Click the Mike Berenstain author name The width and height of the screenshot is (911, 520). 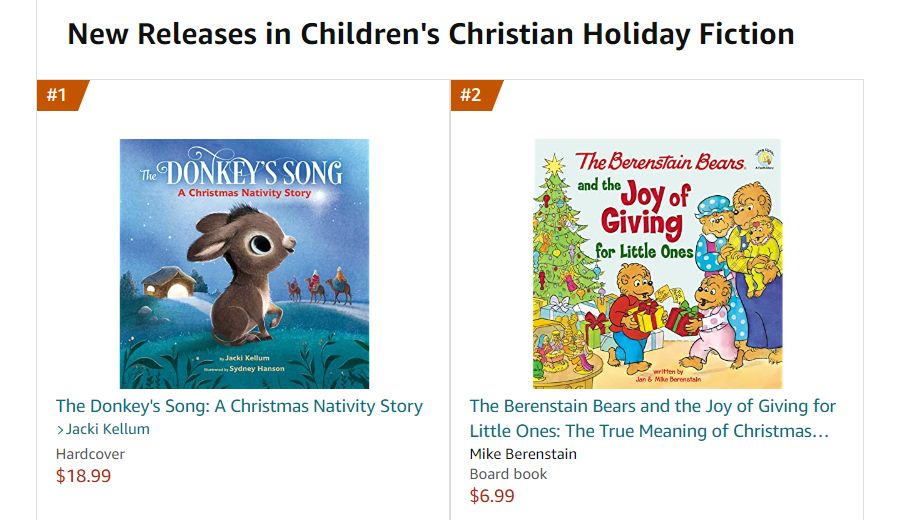[x=523, y=454]
